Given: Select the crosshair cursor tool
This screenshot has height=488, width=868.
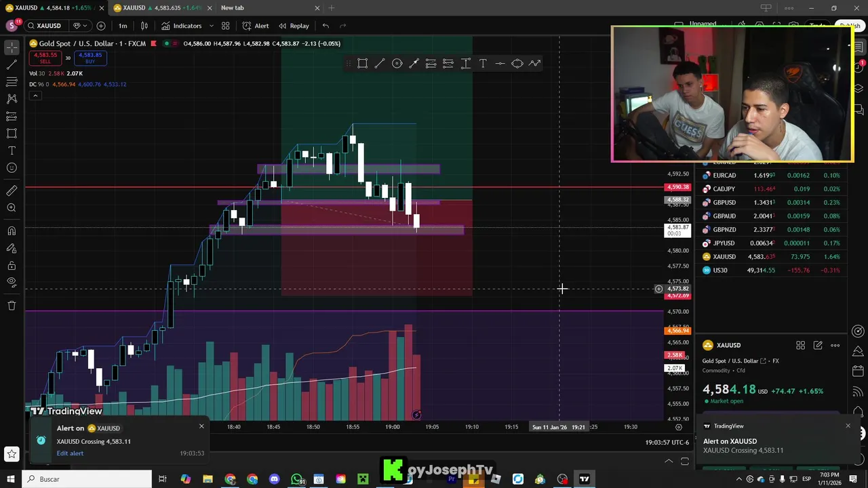Looking at the screenshot, I should pyautogui.click(x=12, y=47).
